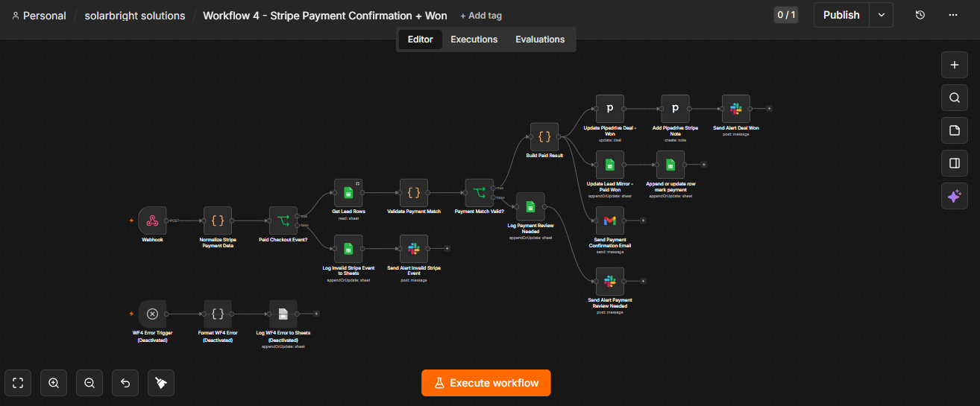Open workflow history

(x=920, y=15)
